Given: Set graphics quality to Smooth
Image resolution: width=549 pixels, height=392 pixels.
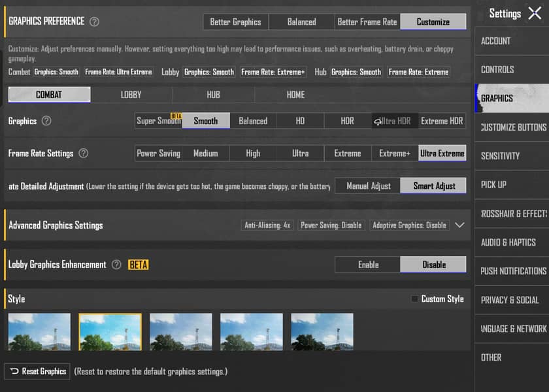Looking at the screenshot, I should click(x=206, y=121).
